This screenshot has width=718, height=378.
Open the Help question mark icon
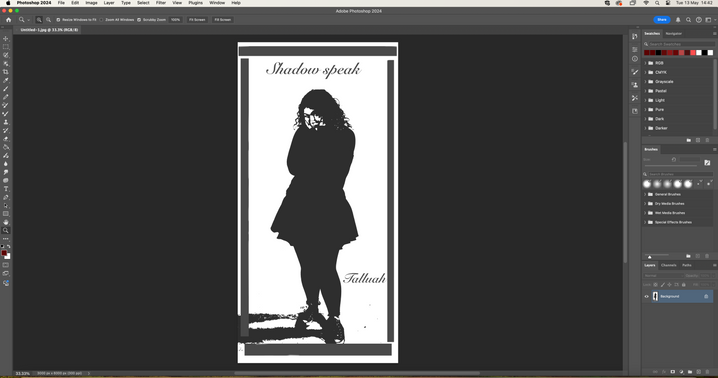point(698,20)
